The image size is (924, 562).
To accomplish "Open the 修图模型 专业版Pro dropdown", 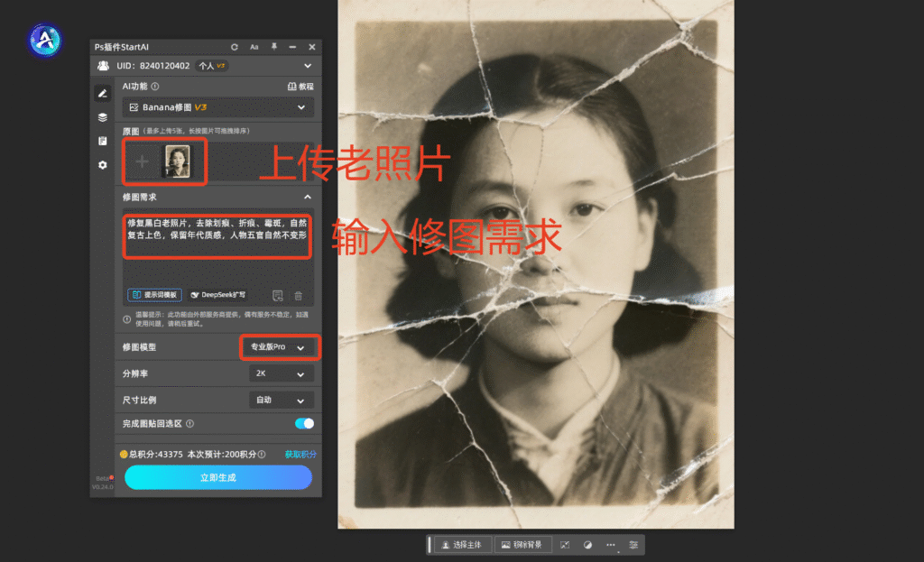I will click(281, 347).
